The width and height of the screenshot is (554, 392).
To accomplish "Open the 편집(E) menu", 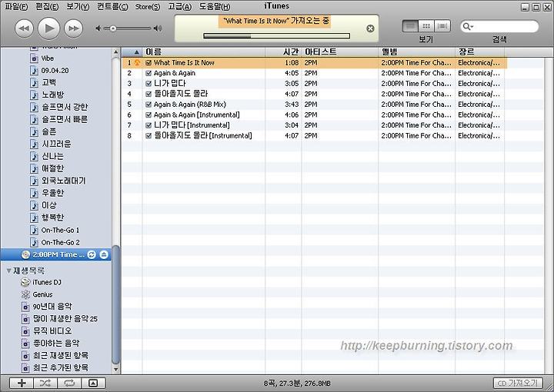I will pos(47,6).
